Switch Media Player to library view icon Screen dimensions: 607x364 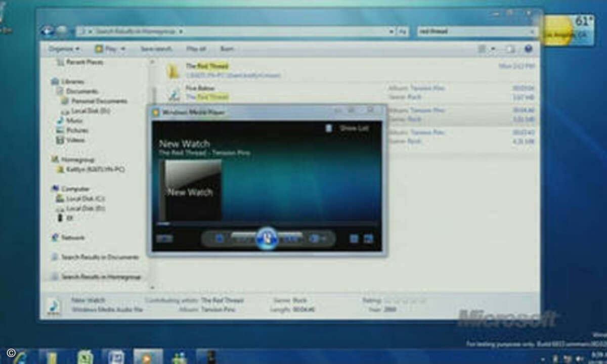coord(354,239)
